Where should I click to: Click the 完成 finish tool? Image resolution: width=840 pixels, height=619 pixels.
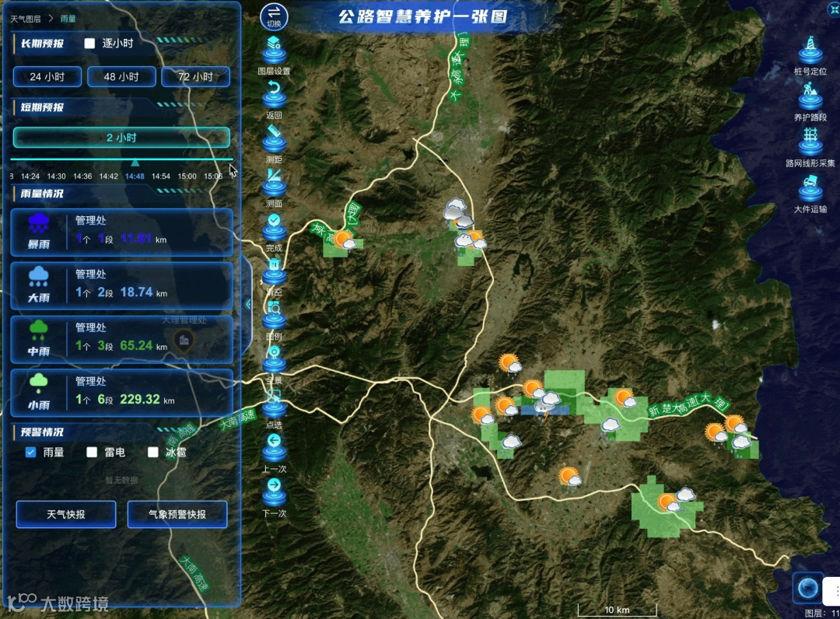click(274, 227)
